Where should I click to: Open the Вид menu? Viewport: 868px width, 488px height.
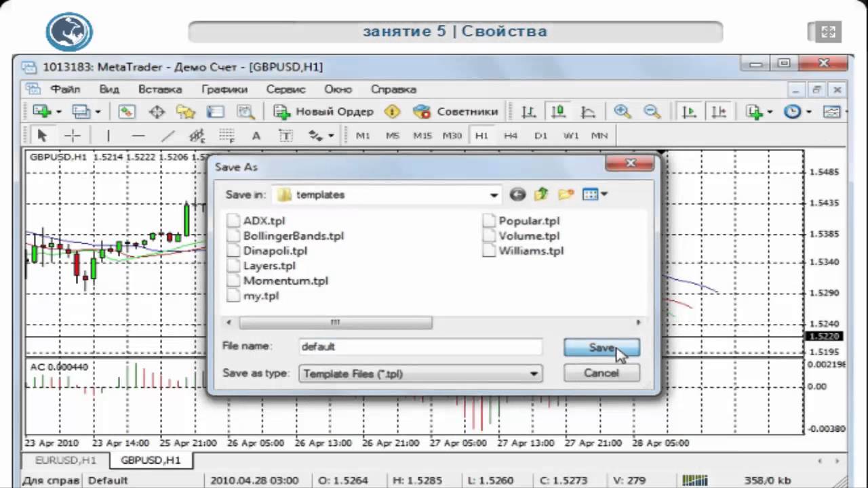pos(109,89)
